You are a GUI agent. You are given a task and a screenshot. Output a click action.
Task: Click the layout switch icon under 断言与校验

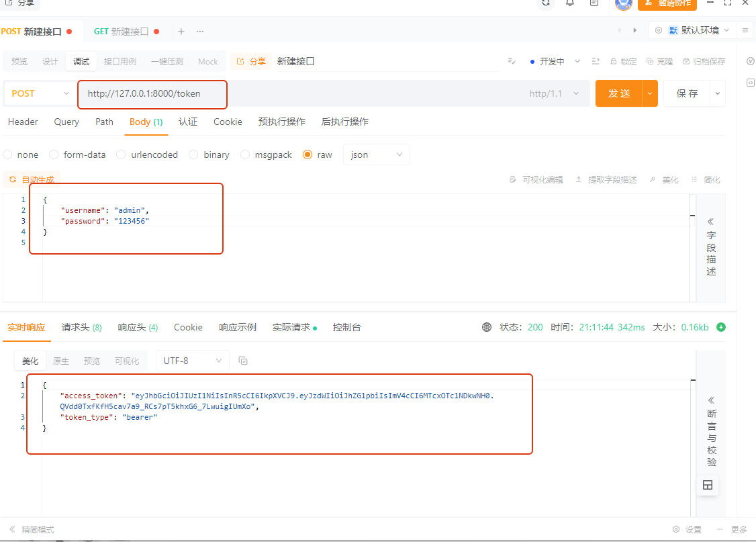[x=707, y=485]
